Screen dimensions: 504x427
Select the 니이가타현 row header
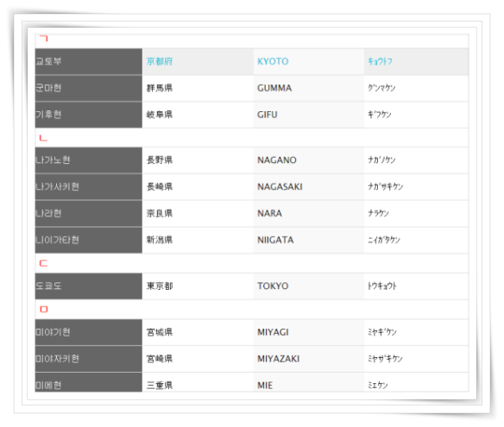pyautogui.click(x=88, y=240)
